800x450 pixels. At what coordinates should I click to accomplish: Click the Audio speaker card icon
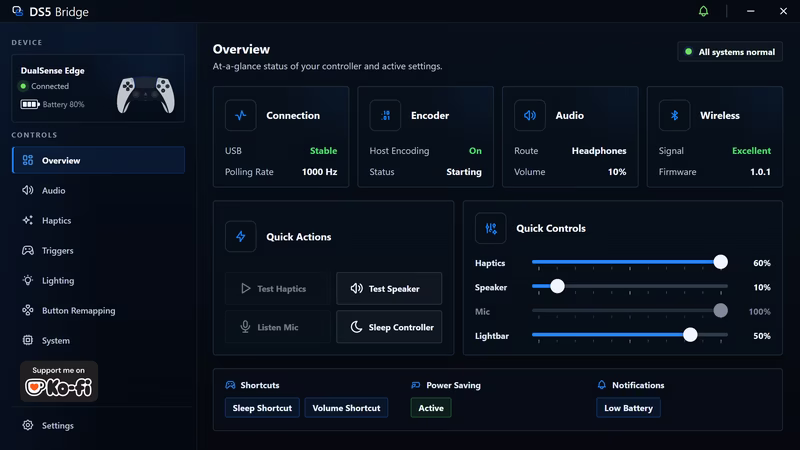(x=530, y=115)
